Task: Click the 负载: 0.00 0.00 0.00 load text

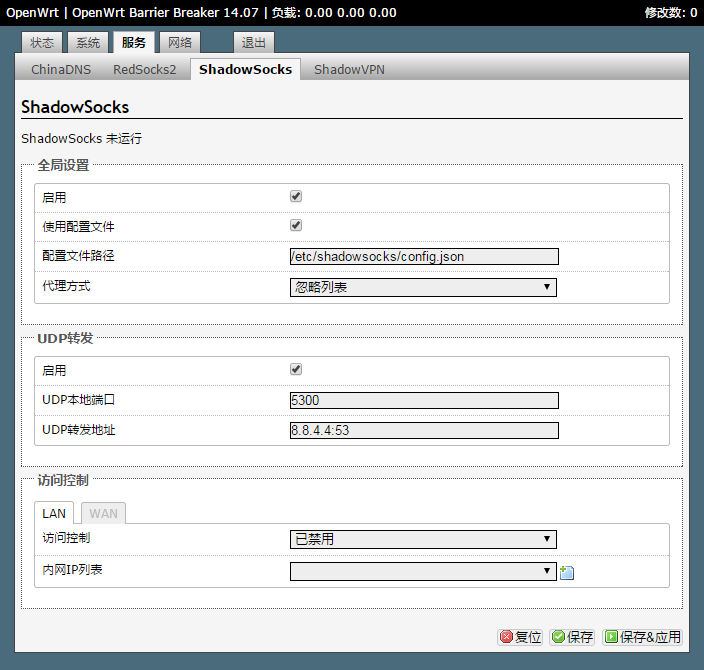Action: point(334,13)
